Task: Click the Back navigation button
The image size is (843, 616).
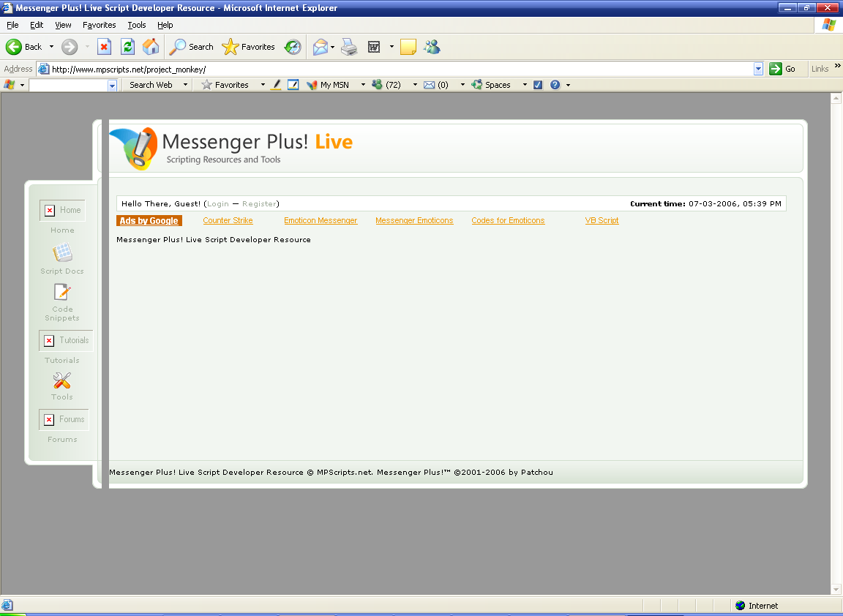Action: coord(23,48)
